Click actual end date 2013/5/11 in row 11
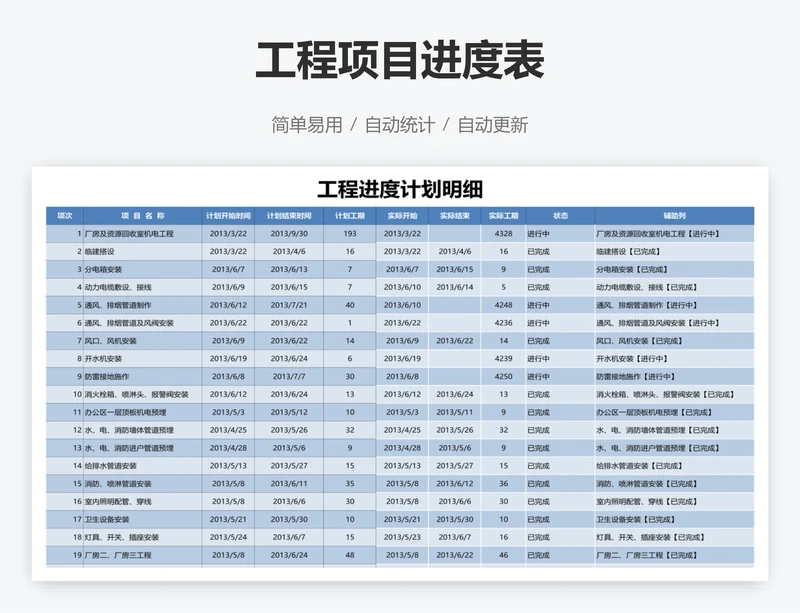800x613 pixels. pyautogui.click(x=455, y=412)
